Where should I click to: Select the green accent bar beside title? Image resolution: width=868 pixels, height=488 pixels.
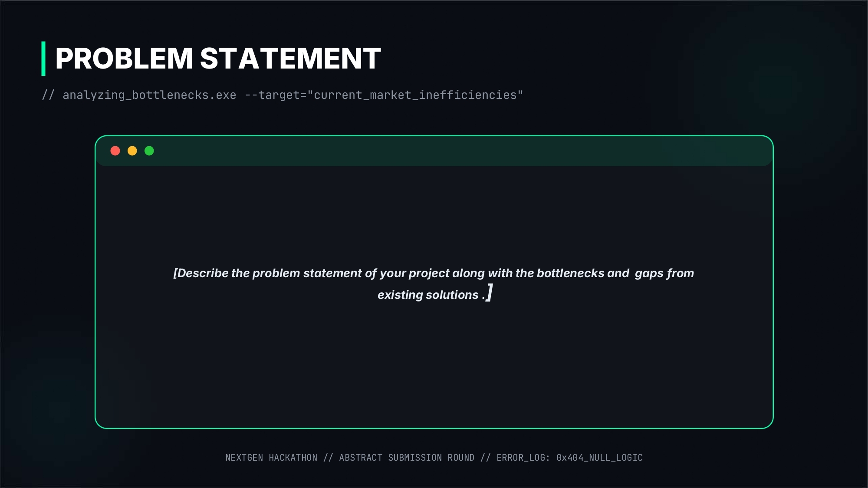coord(43,59)
